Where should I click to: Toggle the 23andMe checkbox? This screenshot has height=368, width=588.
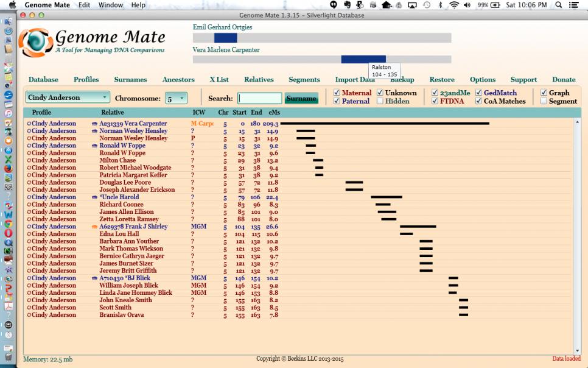435,93
